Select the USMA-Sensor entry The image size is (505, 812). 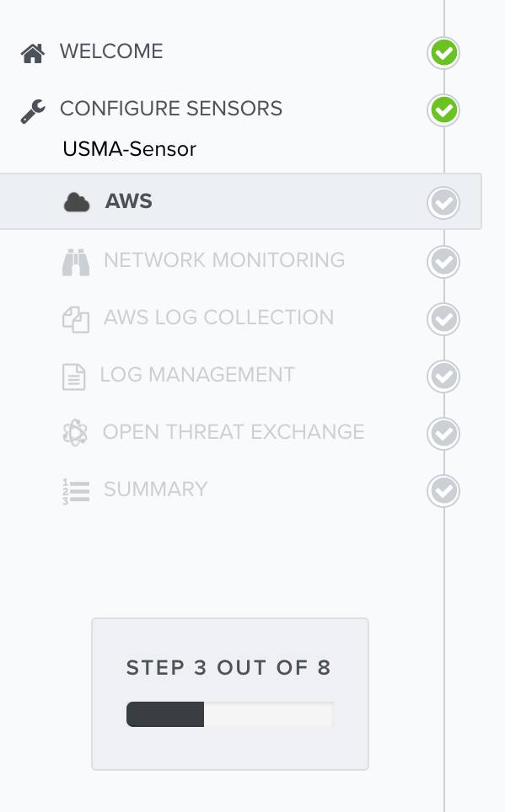point(129,149)
